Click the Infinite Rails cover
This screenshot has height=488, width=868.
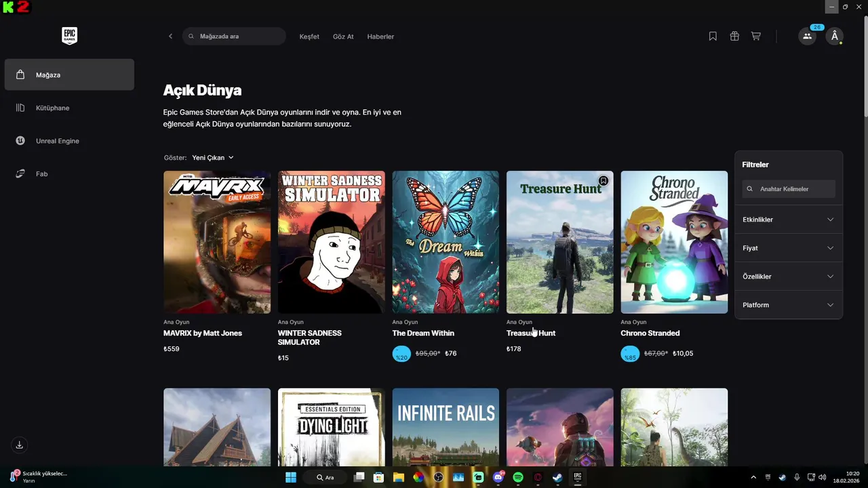(446, 427)
